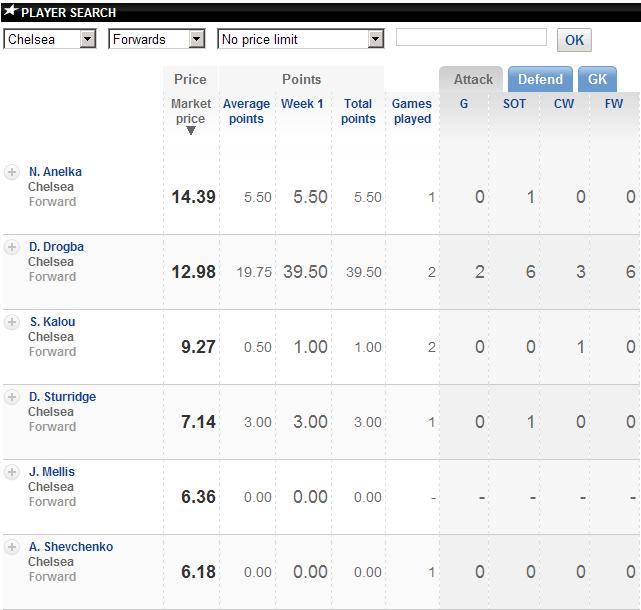Switch to the GK tab

tap(597, 79)
